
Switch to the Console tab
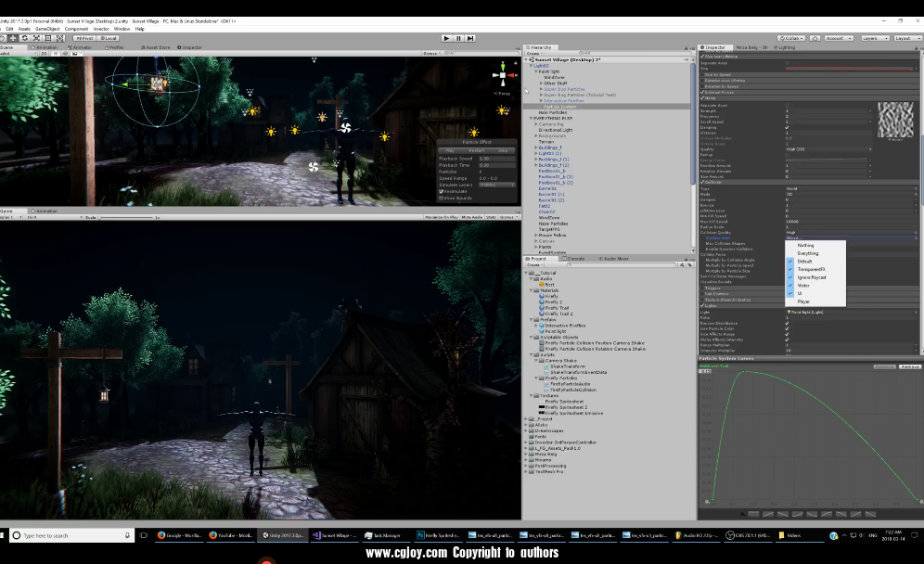(x=576, y=258)
